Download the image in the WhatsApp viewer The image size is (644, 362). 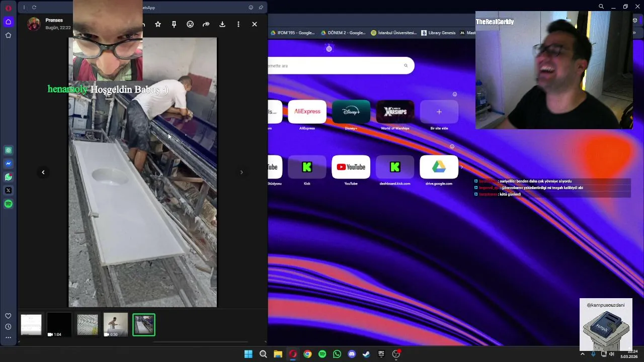[222, 24]
